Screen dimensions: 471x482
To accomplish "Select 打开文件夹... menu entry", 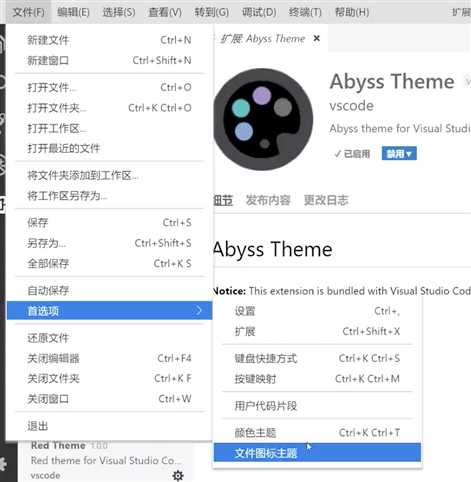I will coord(109,108).
